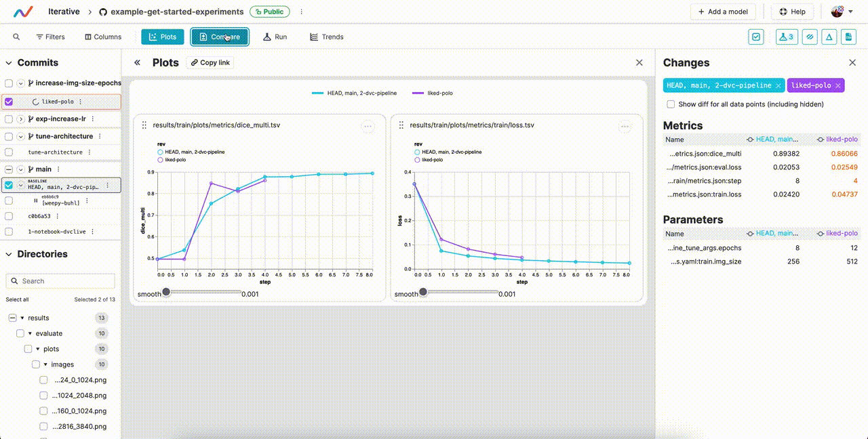Click the Add a model button
This screenshot has width=868, height=439.
723,12
